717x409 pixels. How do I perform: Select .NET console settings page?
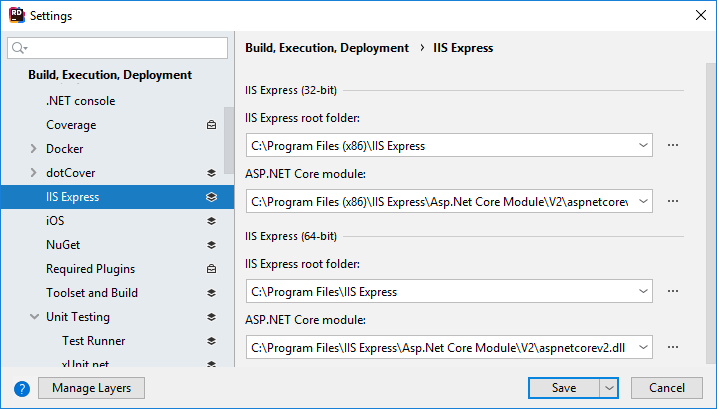(x=80, y=101)
